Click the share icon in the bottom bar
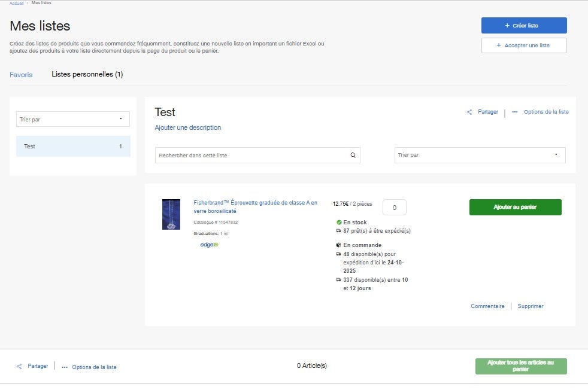The image size is (588, 390). 19,365
